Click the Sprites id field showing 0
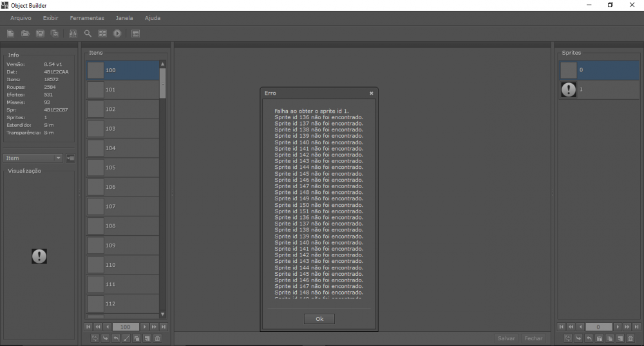 598,327
